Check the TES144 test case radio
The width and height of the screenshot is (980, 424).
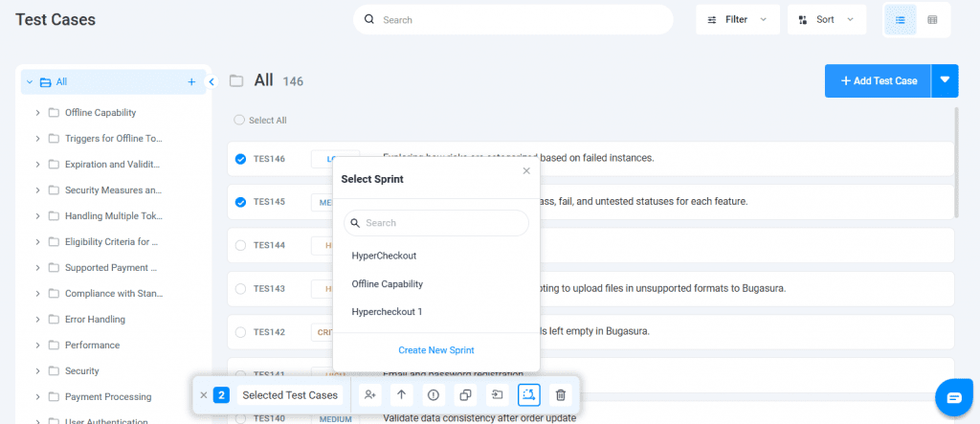click(x=240, y=245)
